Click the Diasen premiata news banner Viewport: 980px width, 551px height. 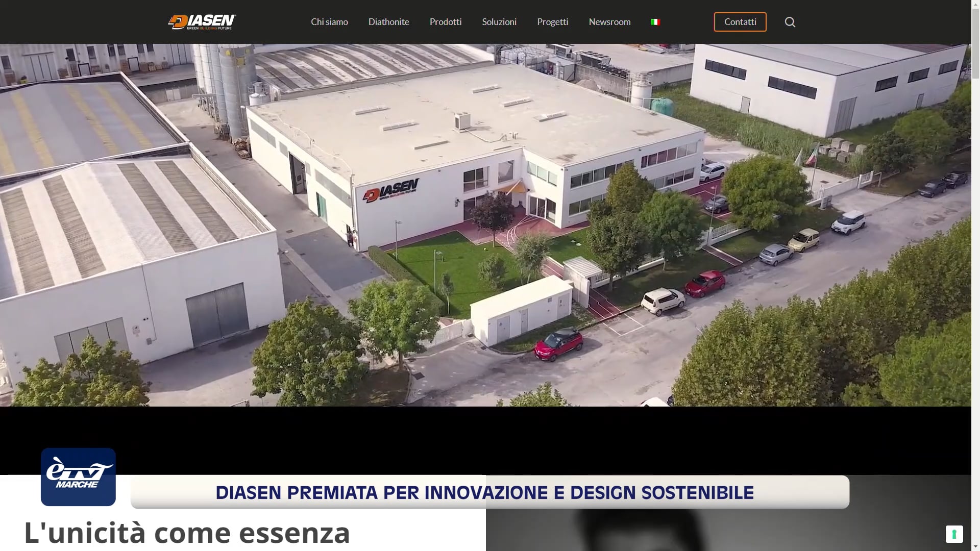(490, 492)
